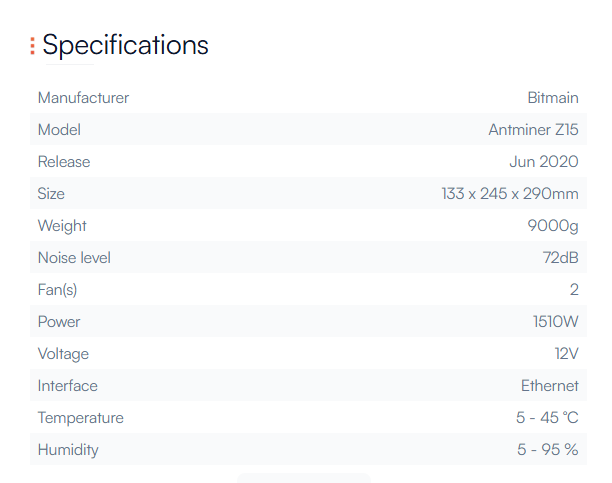Click the Release row label

click(x=64, y=162)
